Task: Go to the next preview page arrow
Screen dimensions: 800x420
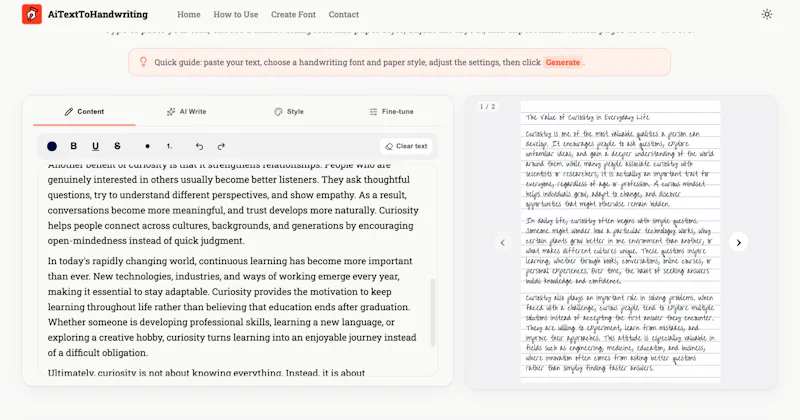Action: coord(738,242)
